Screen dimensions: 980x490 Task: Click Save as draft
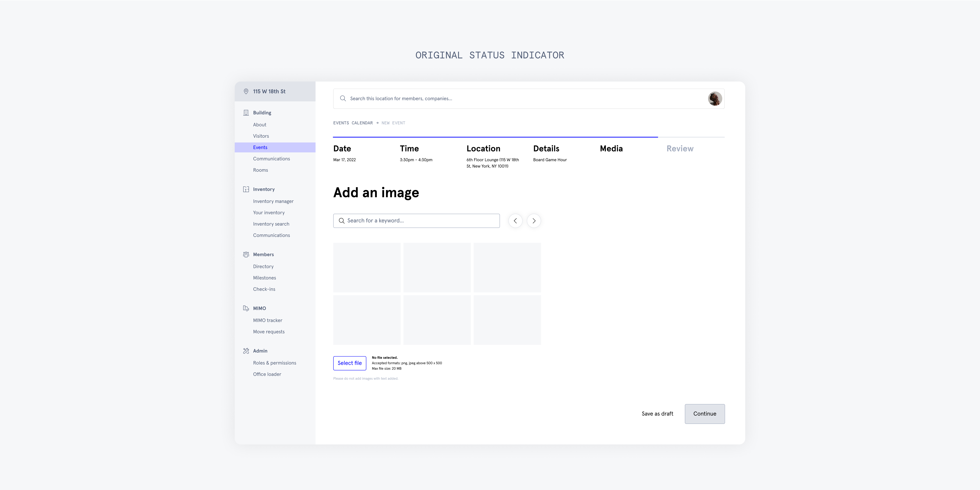pos(657,414)
